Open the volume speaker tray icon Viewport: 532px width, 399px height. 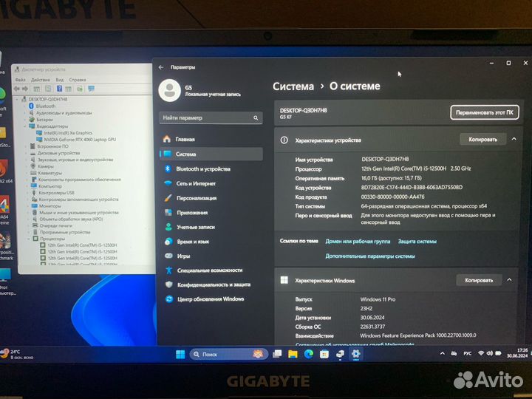point(489,353)
